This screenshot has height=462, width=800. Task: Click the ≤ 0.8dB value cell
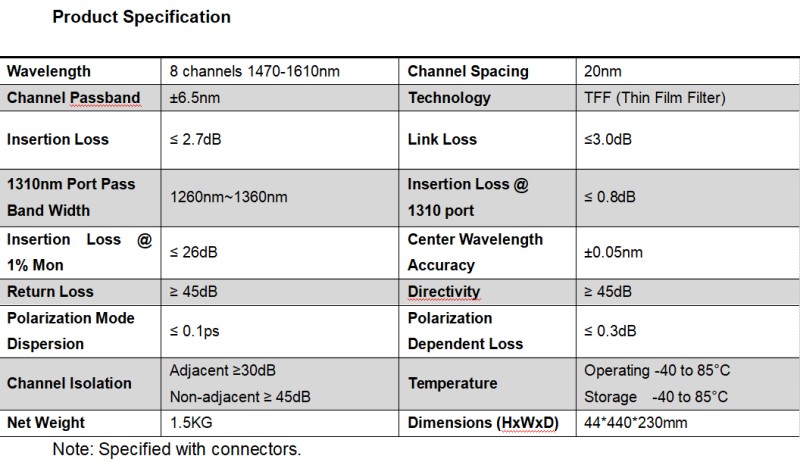pos(610,197)
